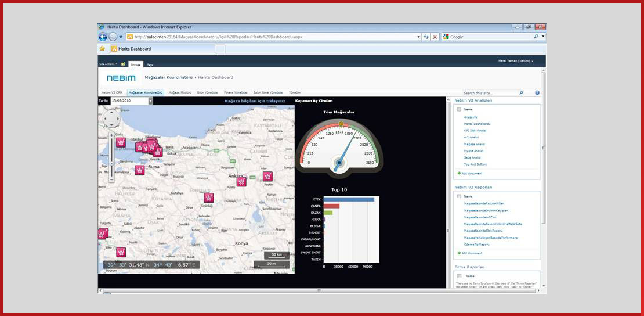The height and width of the screenshot is (316, 644).
Task: Open the Yönetim navigation tab
Action: [x=295, y=92]
